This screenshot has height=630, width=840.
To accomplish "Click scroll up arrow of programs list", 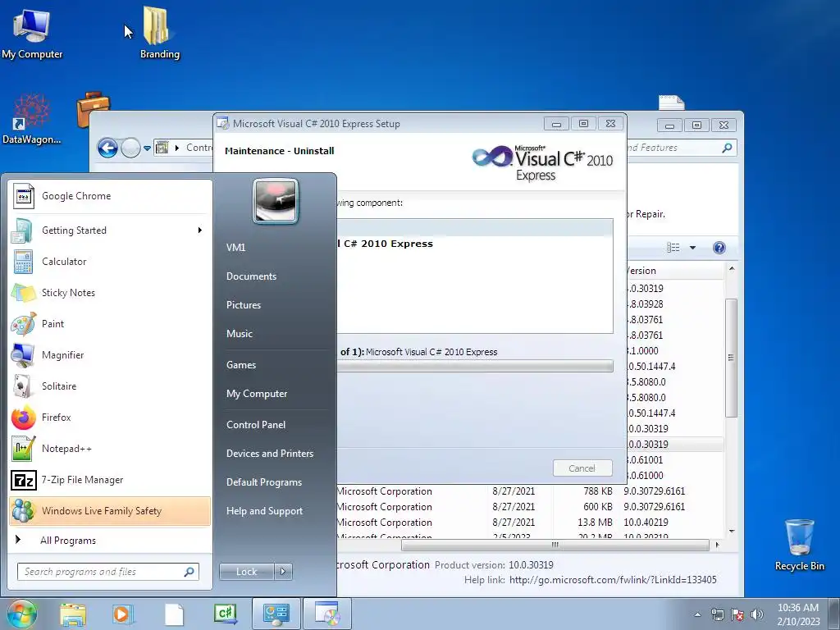I will click(x=731, y=268).
